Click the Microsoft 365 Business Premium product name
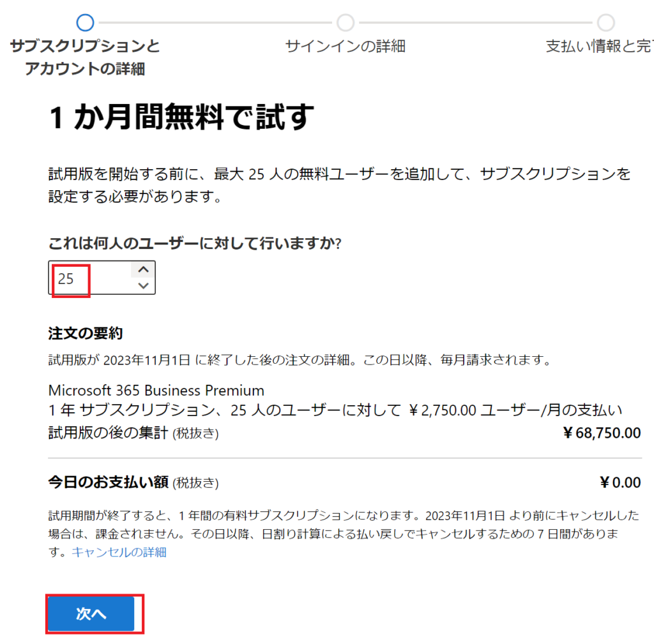 [x=156, y=390]
